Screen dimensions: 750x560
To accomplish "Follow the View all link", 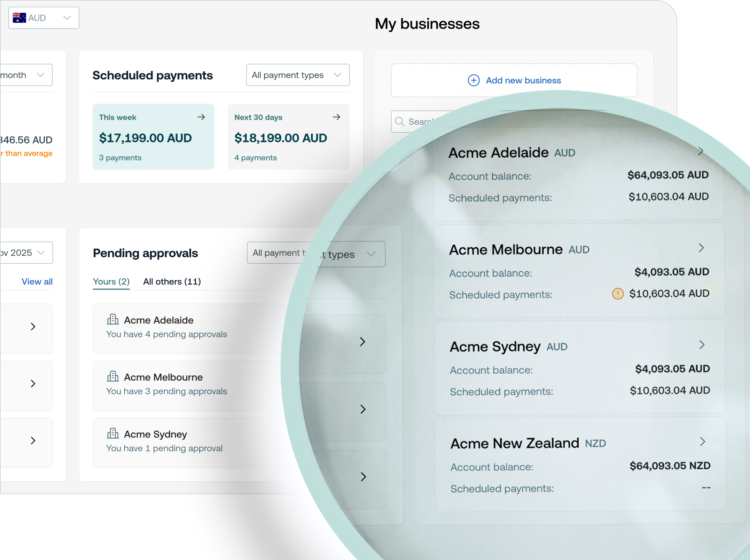I will pos(37,281).
